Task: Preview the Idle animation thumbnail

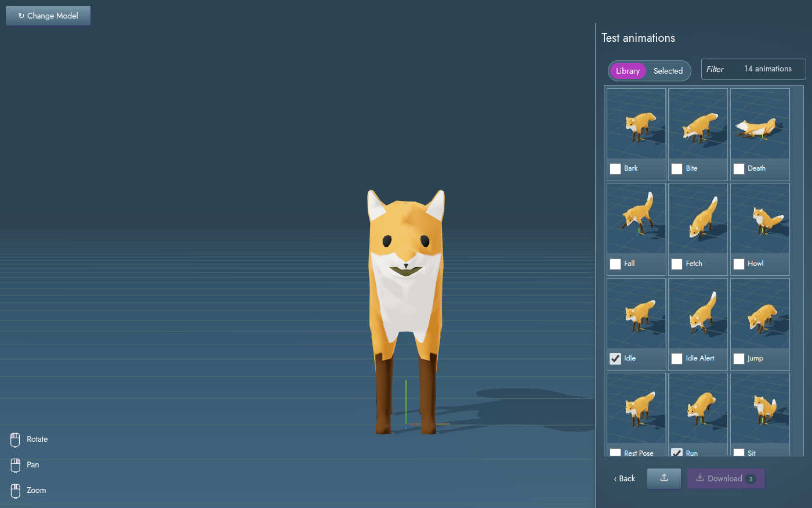Action: (636, 314)
